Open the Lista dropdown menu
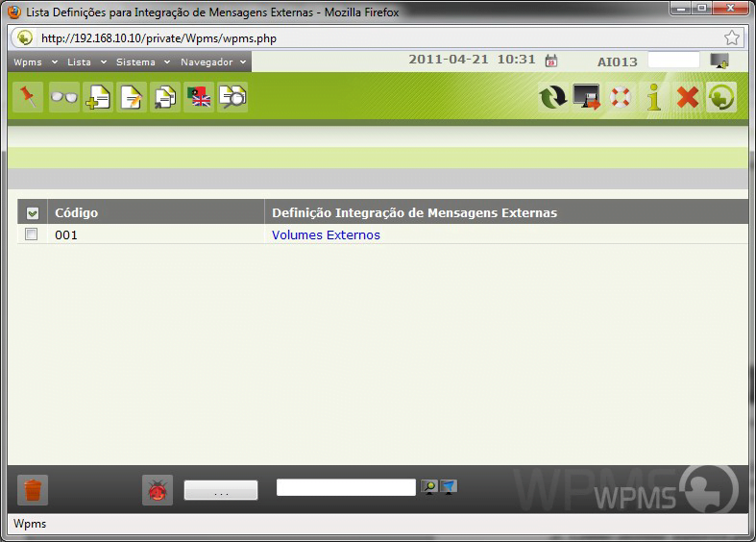756x542 pixels. click(86, 62)
